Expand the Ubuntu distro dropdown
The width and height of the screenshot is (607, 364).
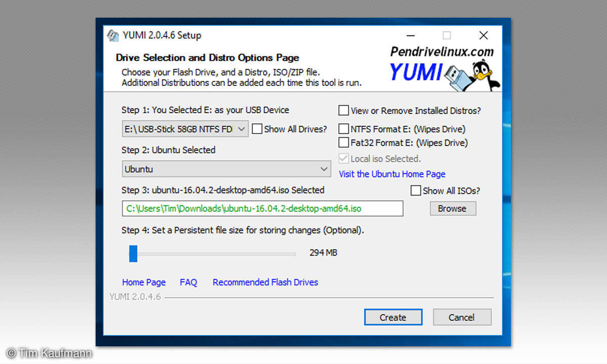point(227,169)
